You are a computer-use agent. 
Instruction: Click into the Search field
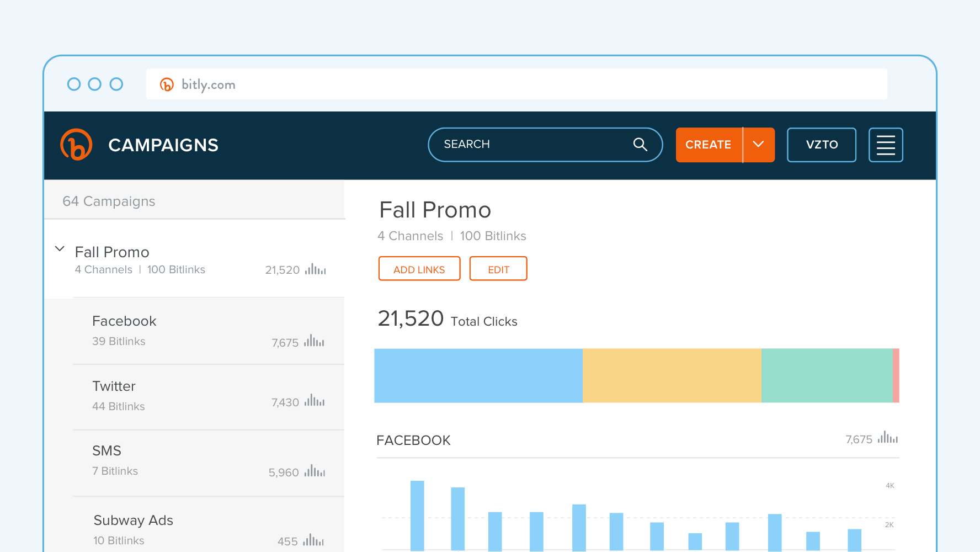pos(530,145)
